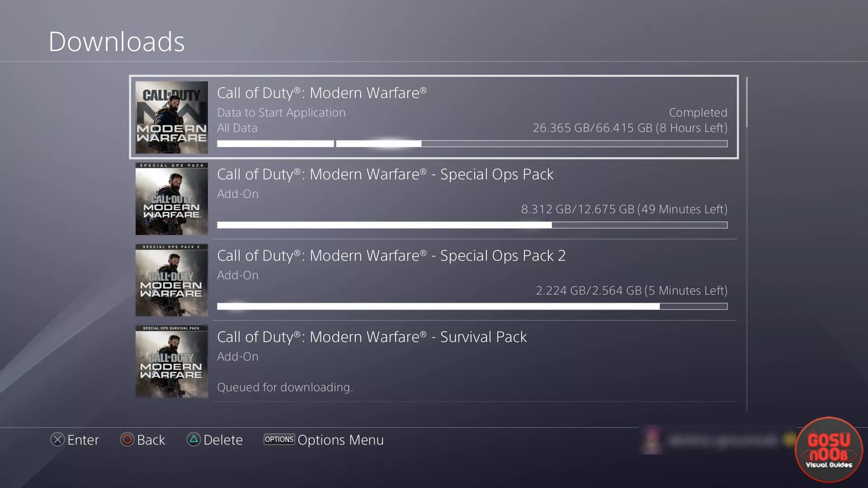Click the OPTIONS button icon

tap(279, 439)
